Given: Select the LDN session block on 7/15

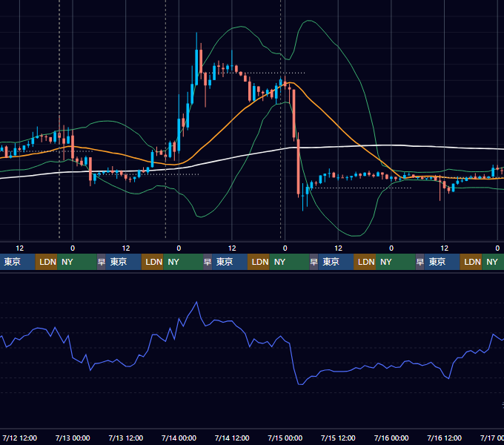Looking at the screenshot, I should [365, 262].
